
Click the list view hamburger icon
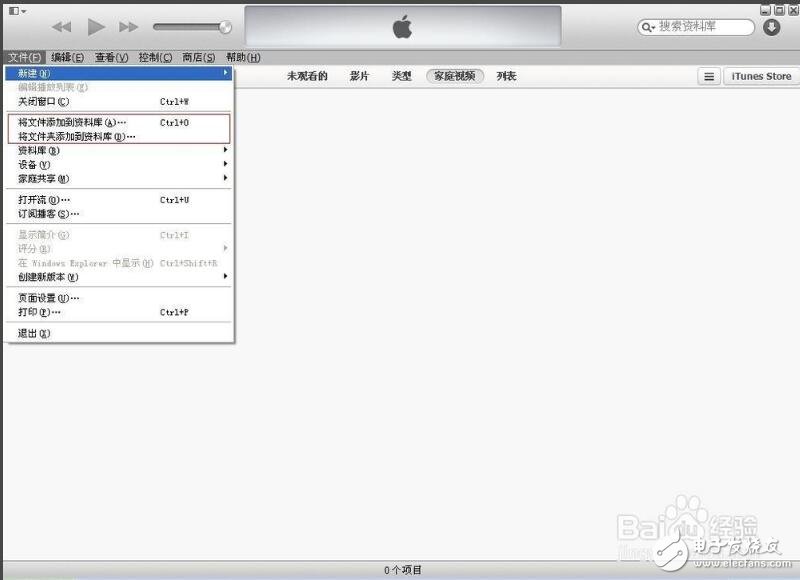click(x=709, y=75)
